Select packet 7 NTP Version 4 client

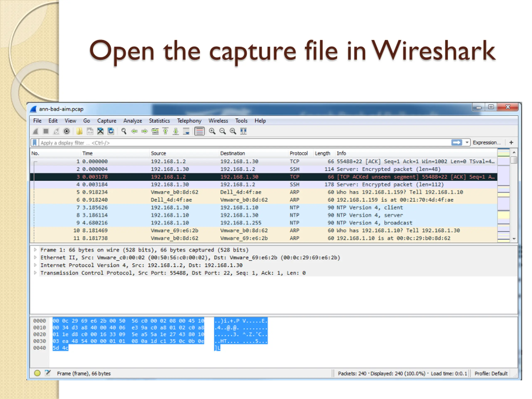click(264, 208)
